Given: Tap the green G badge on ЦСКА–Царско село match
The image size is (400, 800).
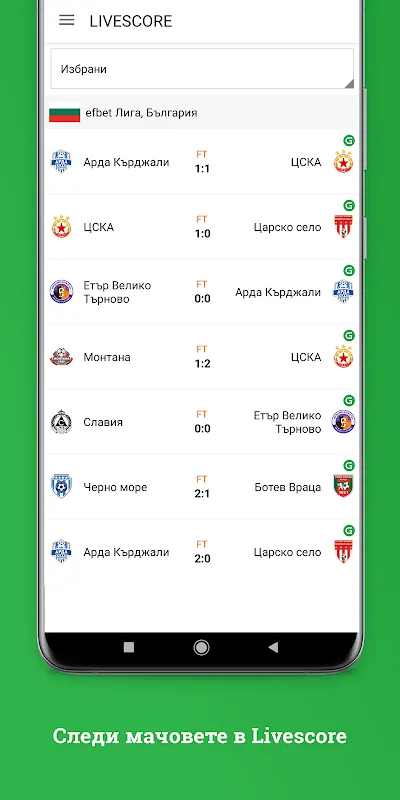Looking at the screenshot, I should click(349, 206).
